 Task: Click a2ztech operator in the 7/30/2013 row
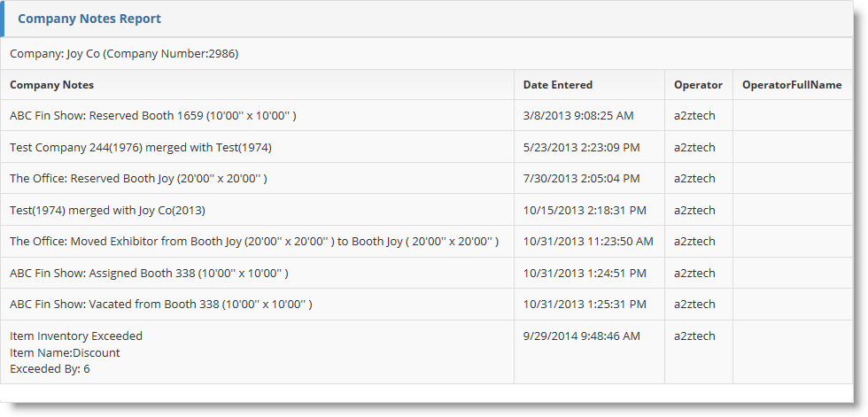(x=694, y=179)
